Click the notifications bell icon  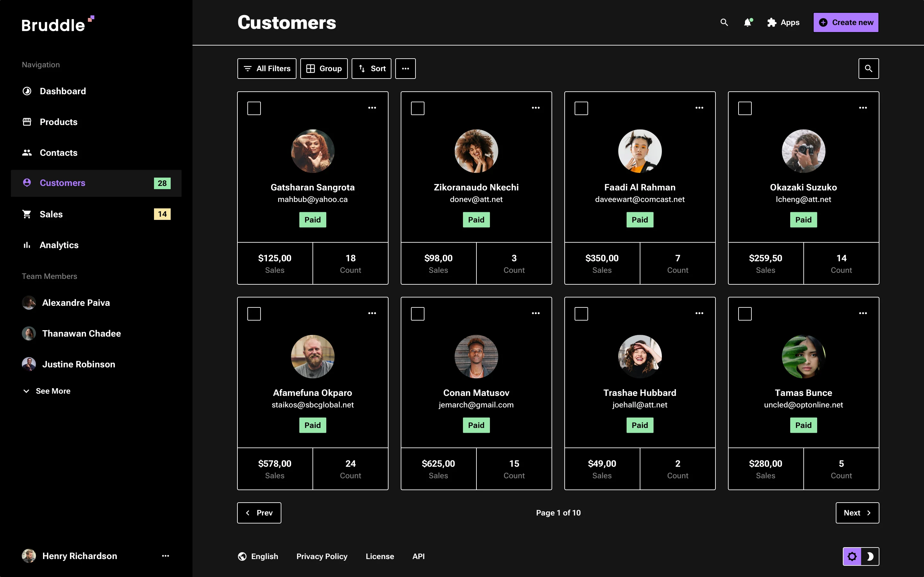[748, 22]
